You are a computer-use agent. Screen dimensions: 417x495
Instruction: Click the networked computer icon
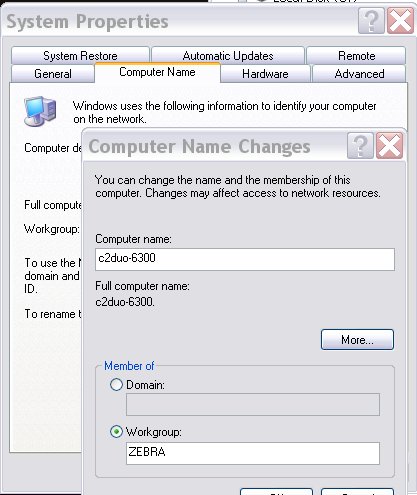pos(40,111)
